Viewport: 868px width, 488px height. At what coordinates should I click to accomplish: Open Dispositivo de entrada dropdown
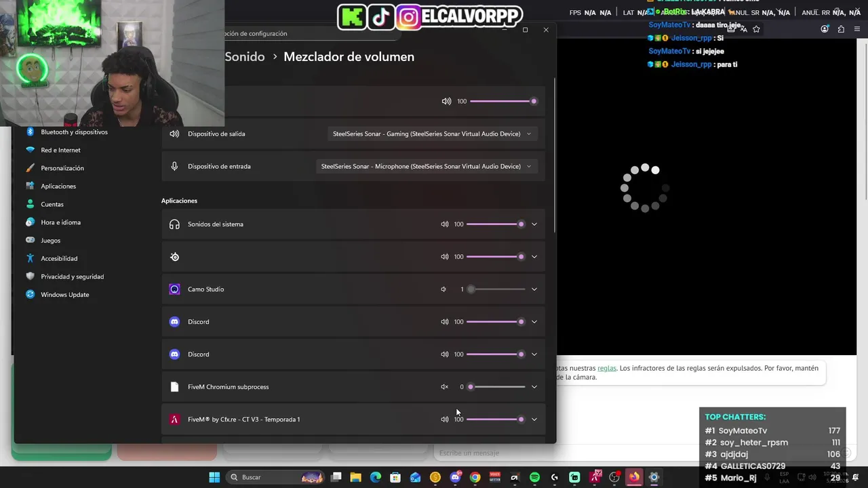click(426, 166)
